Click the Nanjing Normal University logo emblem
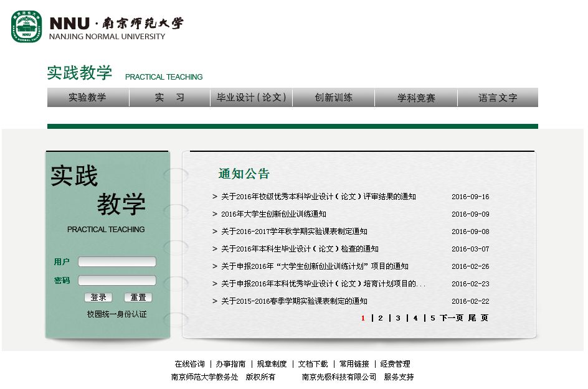 coord(26,27)
